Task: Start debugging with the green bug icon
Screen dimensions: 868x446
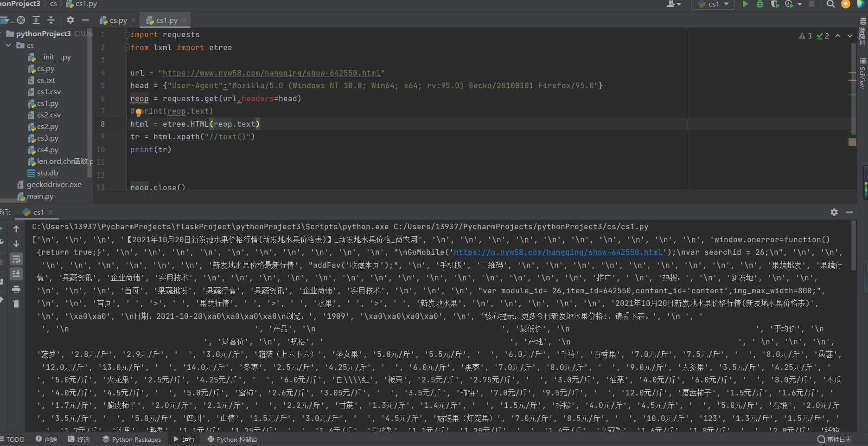Action: tap(759, 4)
